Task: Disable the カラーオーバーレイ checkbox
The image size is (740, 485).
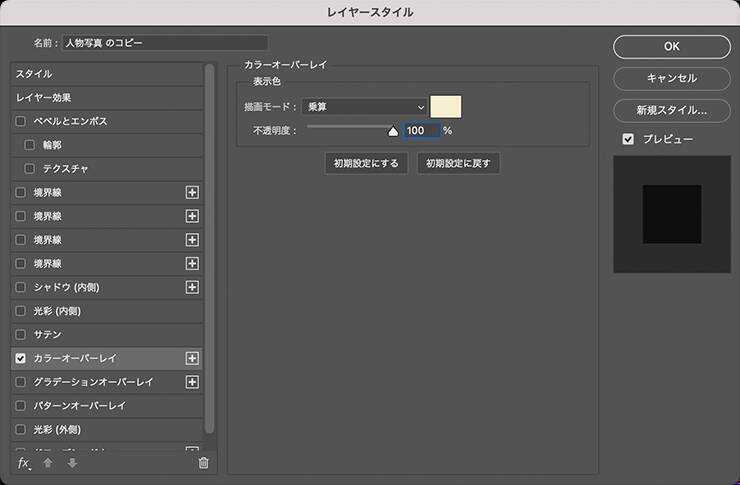Action: pos(21,359)
